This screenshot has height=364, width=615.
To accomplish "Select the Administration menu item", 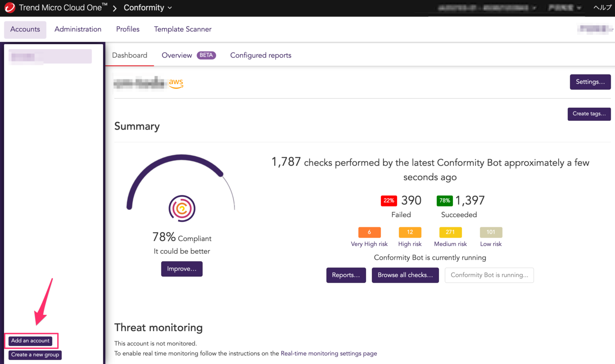I will 78,29.
